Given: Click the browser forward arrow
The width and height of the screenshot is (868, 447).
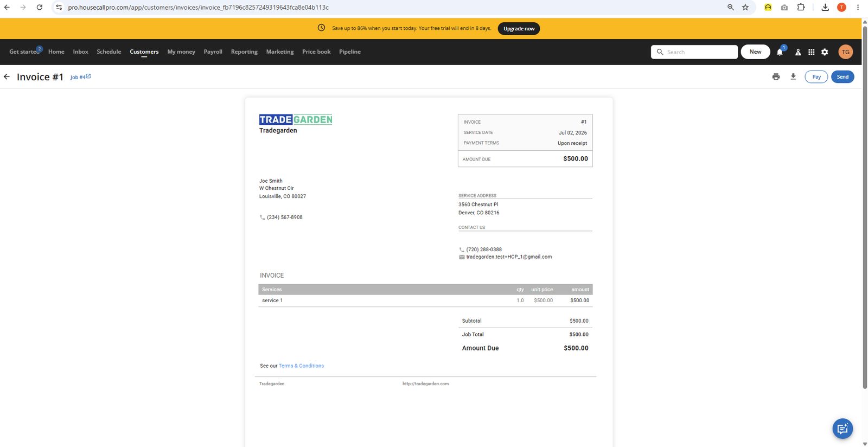Looking at the screenshot, I should coord(23,7).
